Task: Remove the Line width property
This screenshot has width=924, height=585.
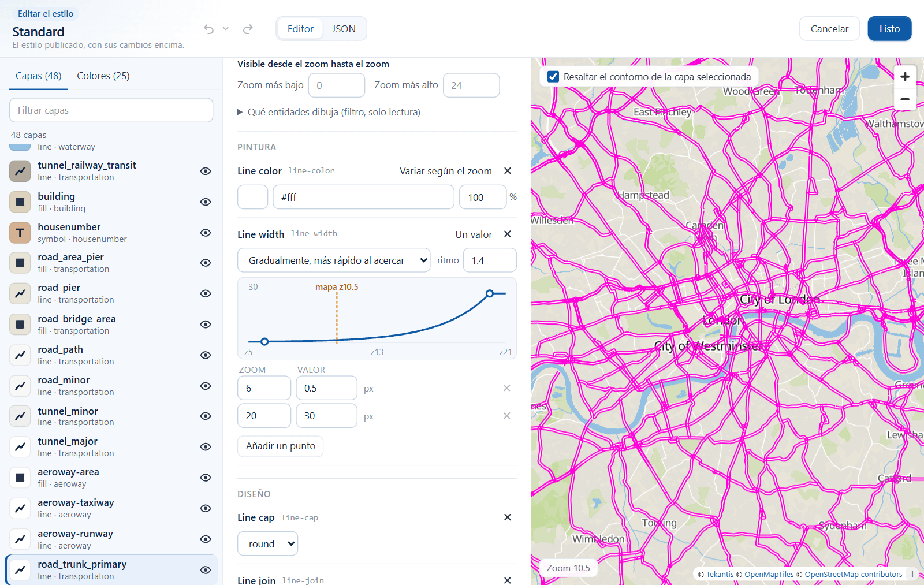Action: tap(508, 234)
